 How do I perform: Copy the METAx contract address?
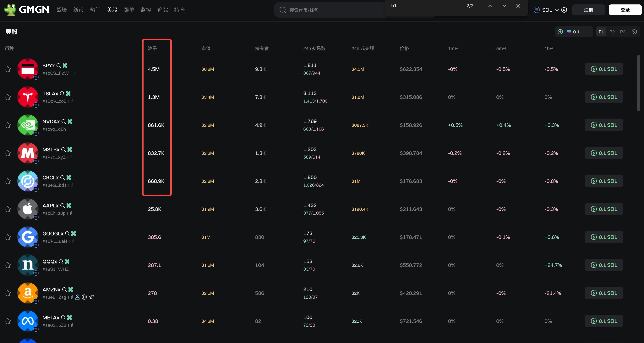click(x=70, y=325)
